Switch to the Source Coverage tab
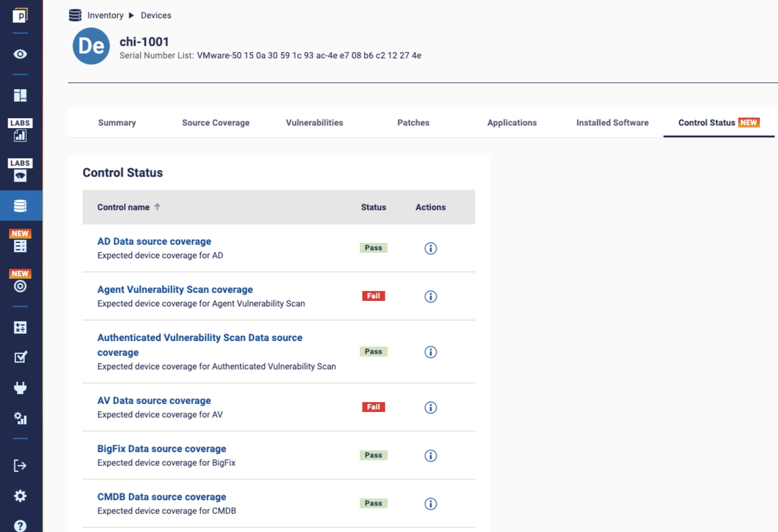The height and width of the screenshot is (532, 778). [216, 123]
